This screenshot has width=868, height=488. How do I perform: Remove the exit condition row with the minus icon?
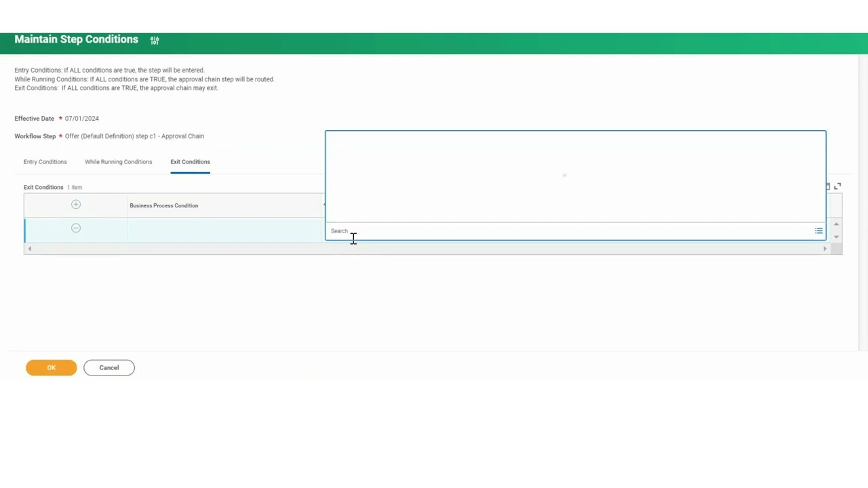tap(76, 228)
